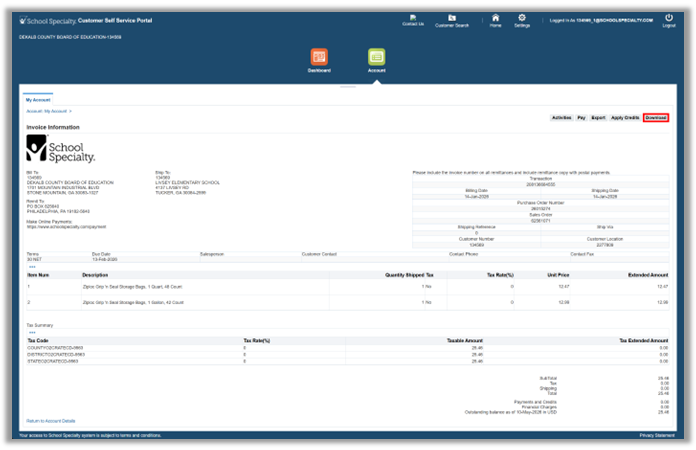Click the Sales Order label
The width and height of the screenshot is (696, 450).
(x=540, y=215)
